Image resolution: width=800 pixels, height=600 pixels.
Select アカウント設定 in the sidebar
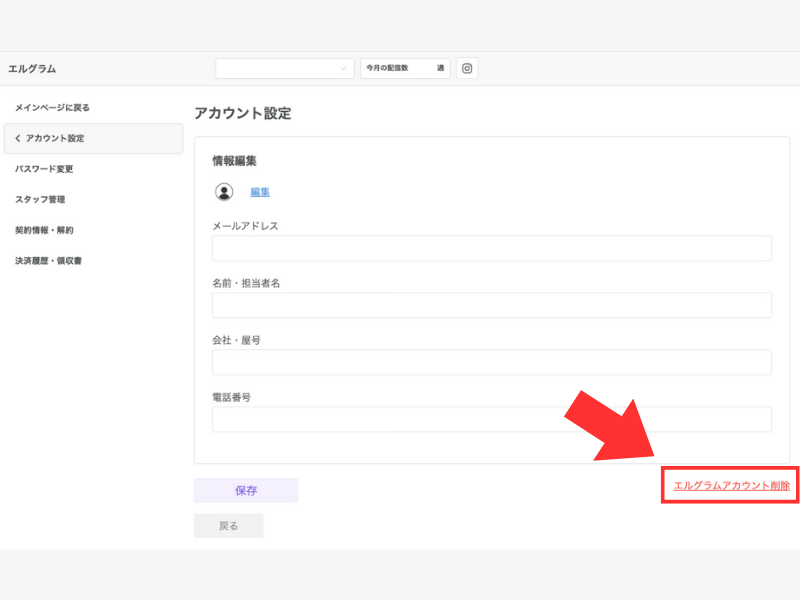(x=93, y=138)
